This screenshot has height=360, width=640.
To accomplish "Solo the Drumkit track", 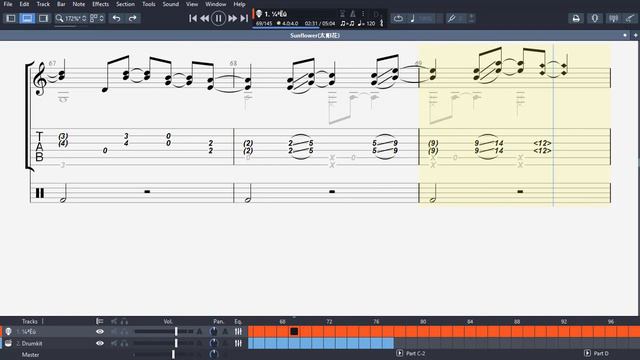I will [124, 343].
